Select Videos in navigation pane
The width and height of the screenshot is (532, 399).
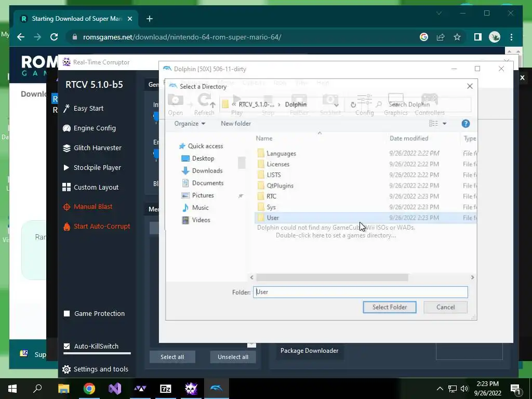tap(196, 220)
